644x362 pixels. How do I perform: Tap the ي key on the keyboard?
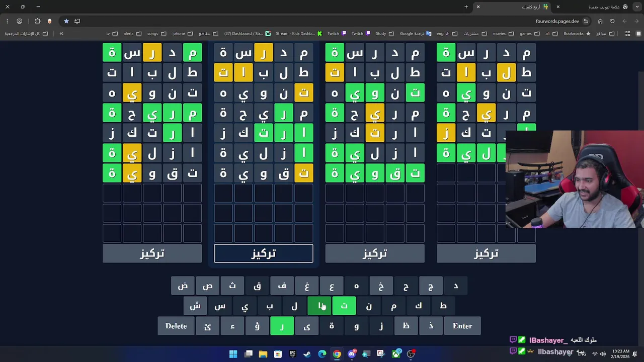[245, 306]
